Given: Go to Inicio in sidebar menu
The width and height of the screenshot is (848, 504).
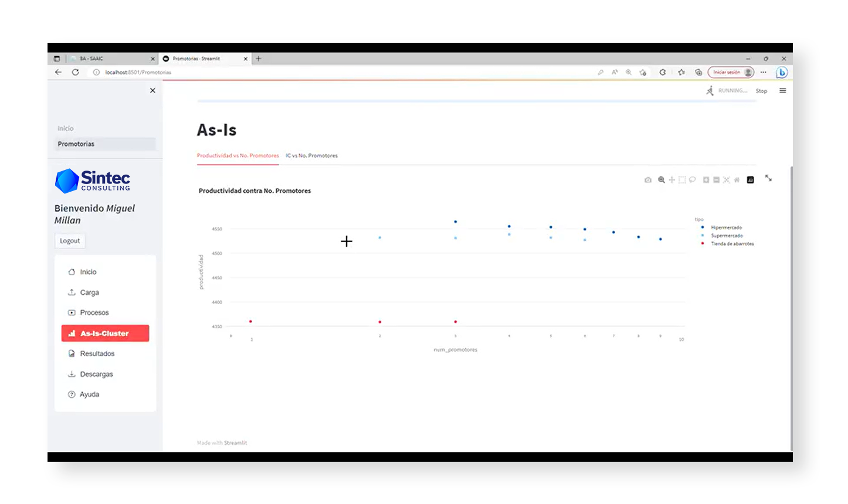Looking at the screenshot, I should click(105, 272).
